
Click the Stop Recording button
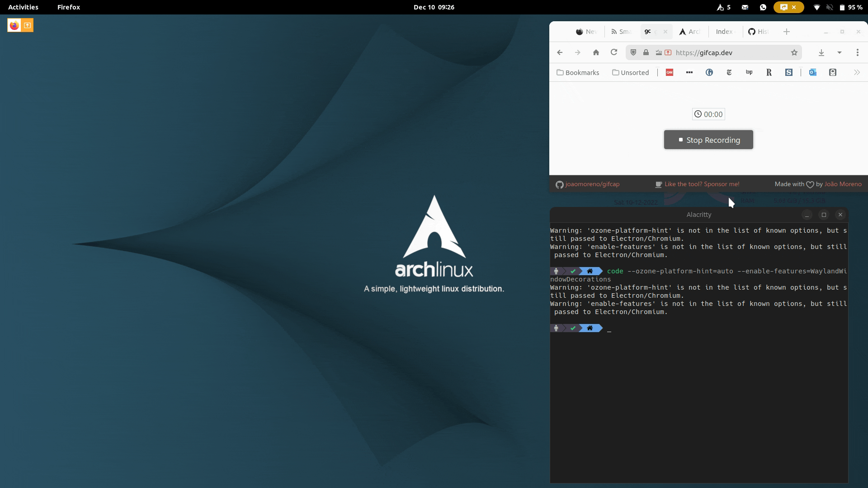click(x=708, y=140)
